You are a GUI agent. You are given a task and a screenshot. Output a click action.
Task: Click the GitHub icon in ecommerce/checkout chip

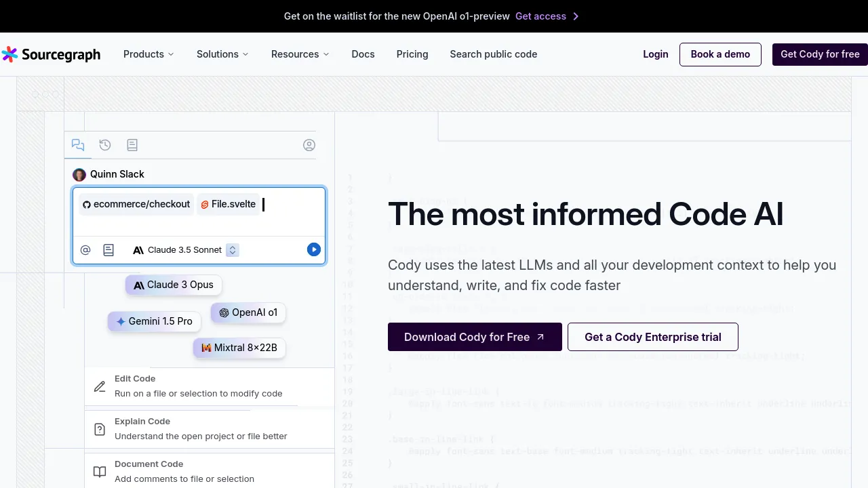point(86,205)
